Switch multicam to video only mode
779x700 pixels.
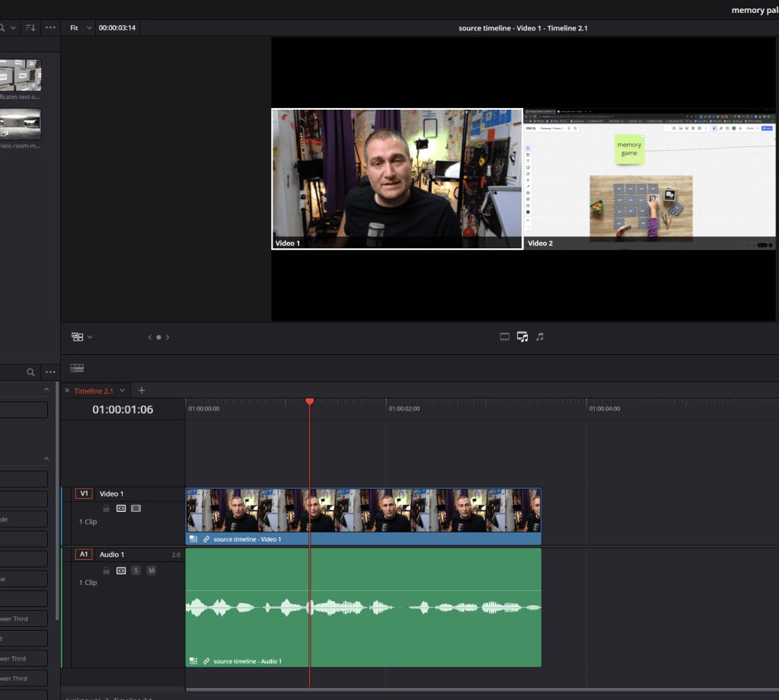click(x=504, y=337)
